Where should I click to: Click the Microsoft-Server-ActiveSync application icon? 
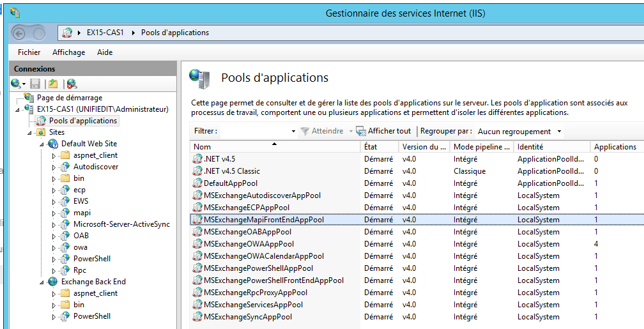(65, 224)
